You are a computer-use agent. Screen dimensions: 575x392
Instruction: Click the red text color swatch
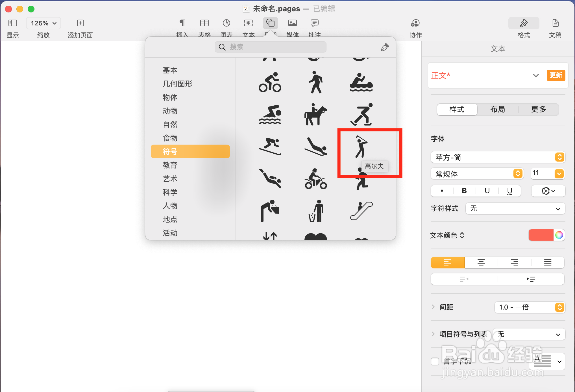(541, 235)
